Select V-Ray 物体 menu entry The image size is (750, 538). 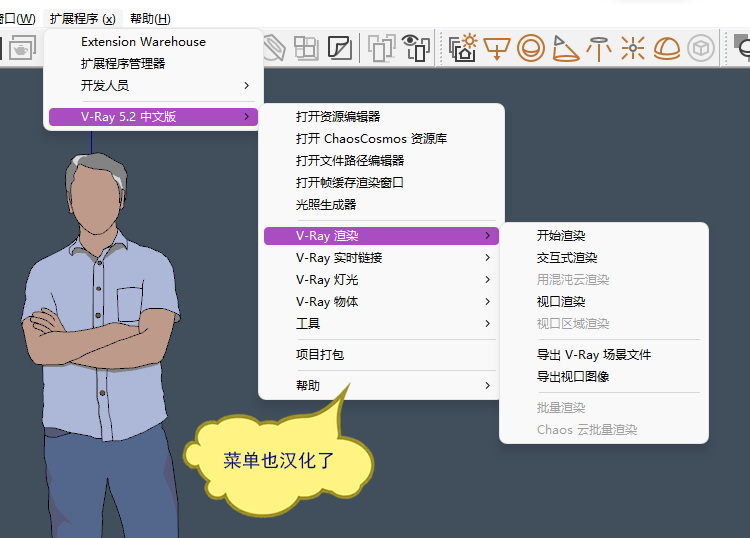[x=381, y=302]
